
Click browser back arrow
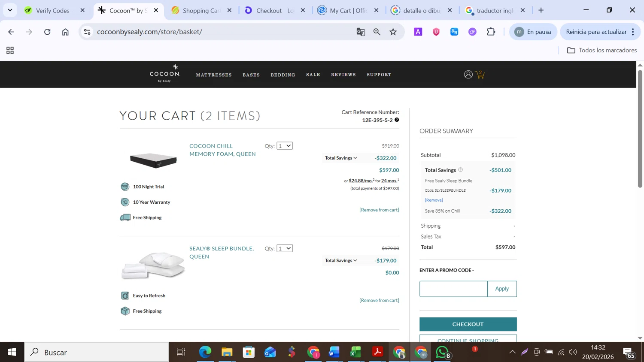click(11, 32)
